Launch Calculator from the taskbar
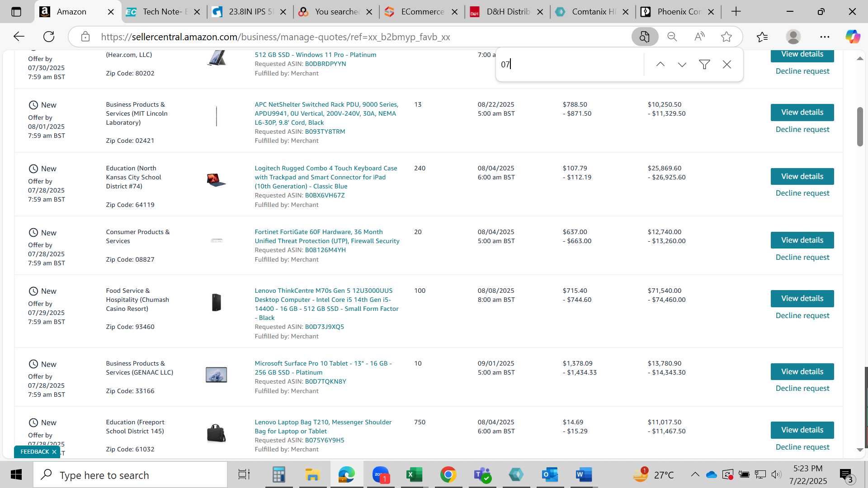Viewport: 868px width, 488px height. (278, 475)
